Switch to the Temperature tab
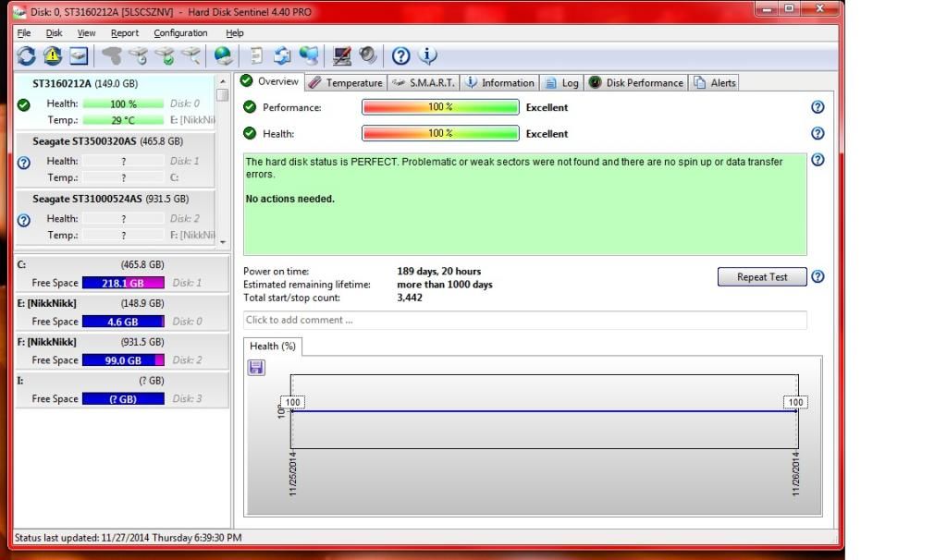Screen dimensions: 947x560 [346, 82]
